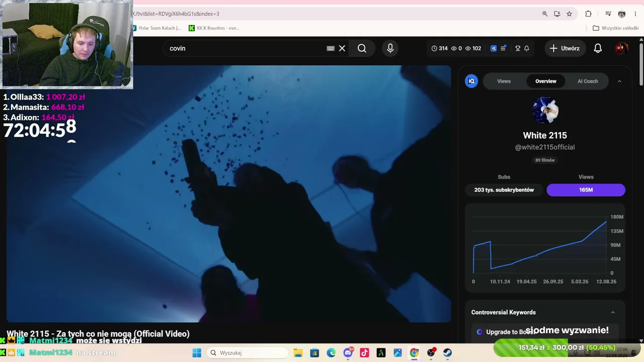The width and height of the screenshot is (644, 362).
Task: Click the Windows taskbar Wyszukaj search box
Action: point(247,352)
